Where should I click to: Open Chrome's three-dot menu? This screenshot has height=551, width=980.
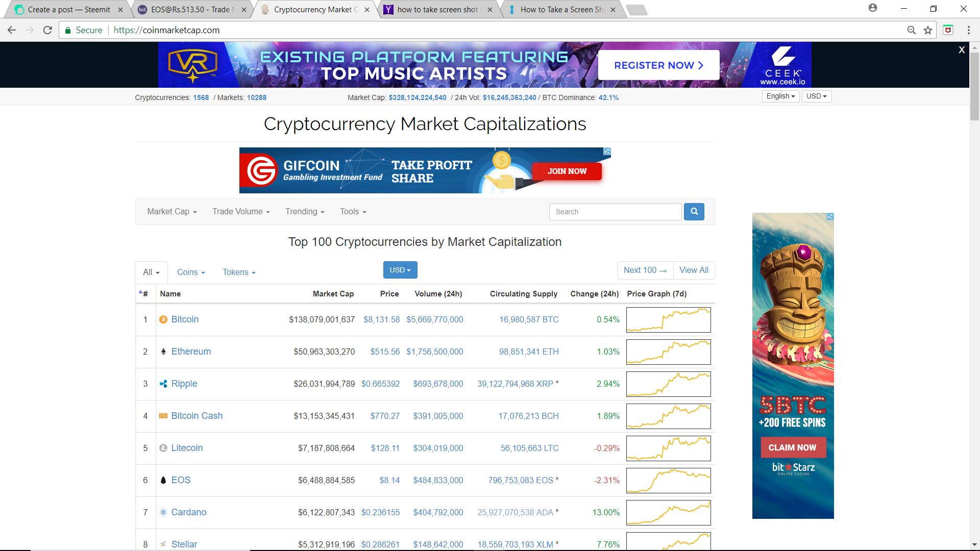tap(968, 30)
